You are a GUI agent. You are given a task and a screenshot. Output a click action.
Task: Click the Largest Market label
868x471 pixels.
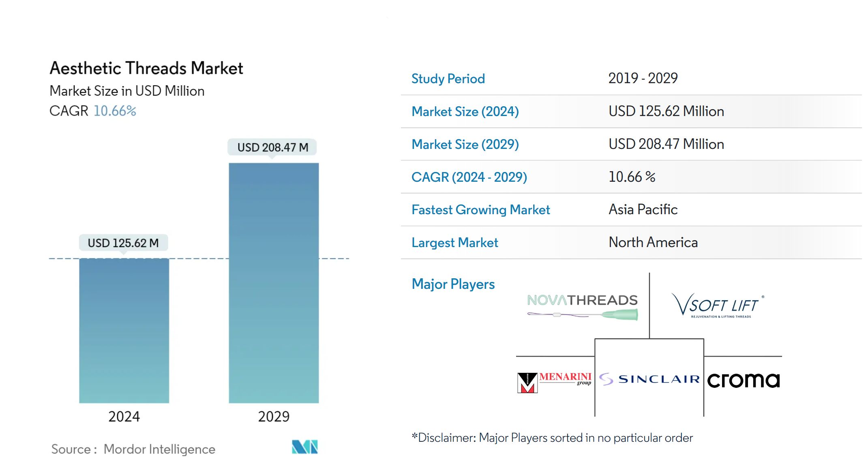click(454, 243)
